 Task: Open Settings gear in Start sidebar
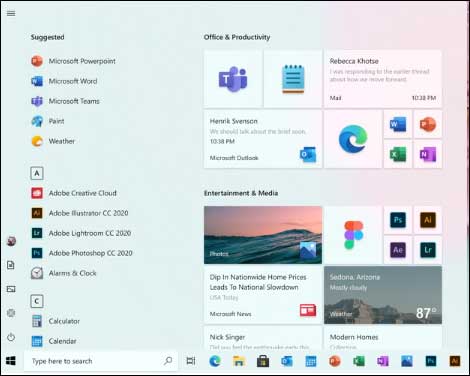(x=11, y=313)
